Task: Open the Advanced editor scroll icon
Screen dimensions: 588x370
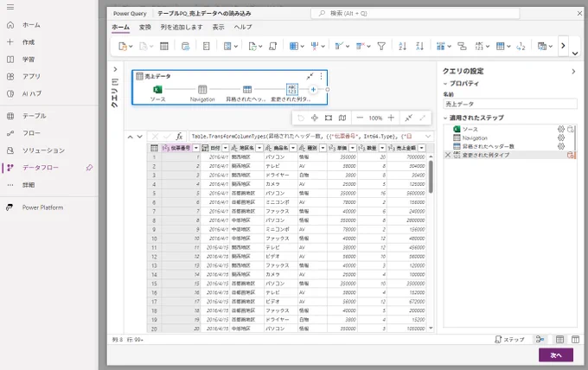Action: coord(272,46)
